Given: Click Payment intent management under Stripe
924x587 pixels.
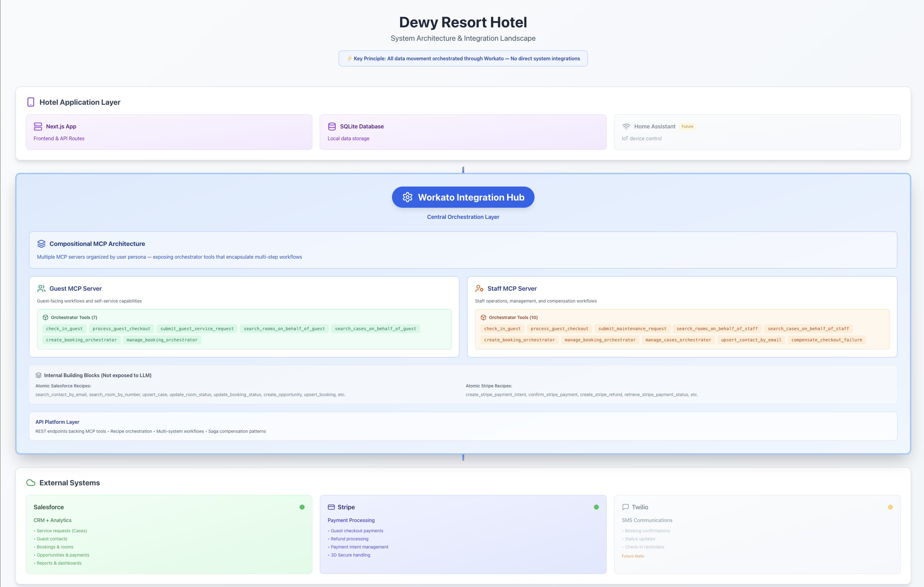Looking at the screenshot, I should [x=360, y=547].
